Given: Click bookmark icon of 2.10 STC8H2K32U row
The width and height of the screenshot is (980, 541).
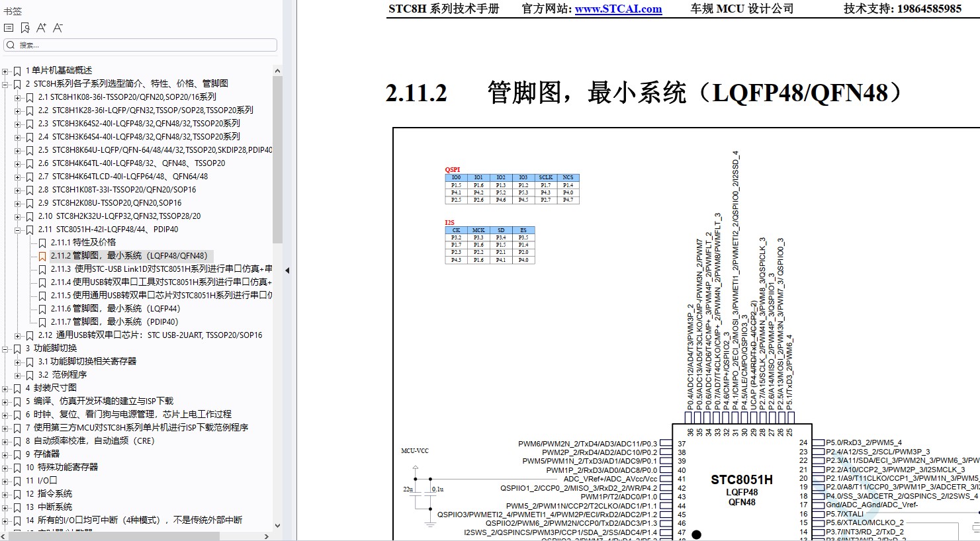Looking at the screenshot, I should pyautogui.click(x=30, y=216).
